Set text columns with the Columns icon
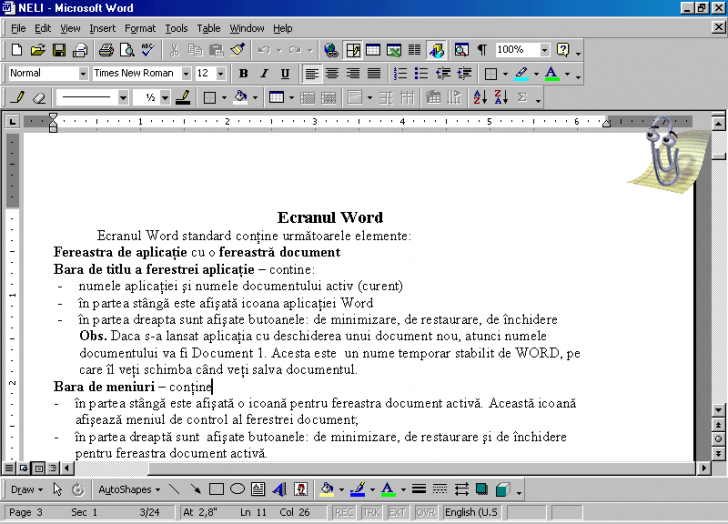 tap(415, 50)
